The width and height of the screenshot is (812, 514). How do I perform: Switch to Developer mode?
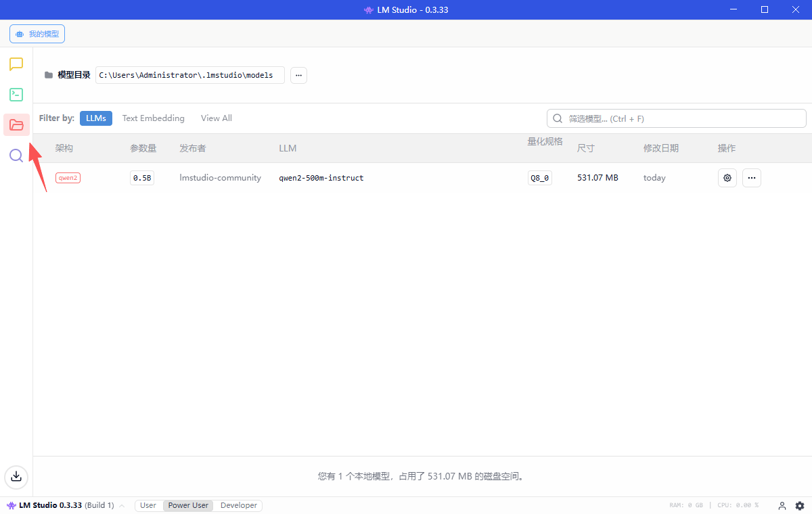pos(238,505)
